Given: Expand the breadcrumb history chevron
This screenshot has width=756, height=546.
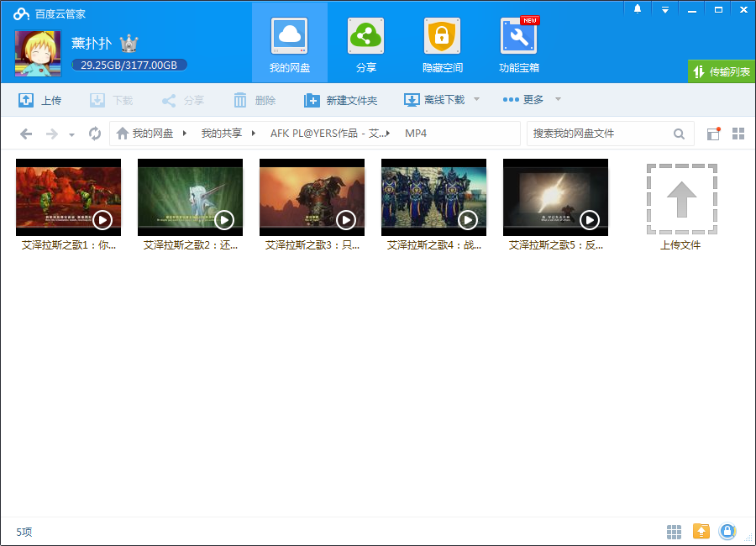Looking at the screenshot, I should click(x=71, y=133).
